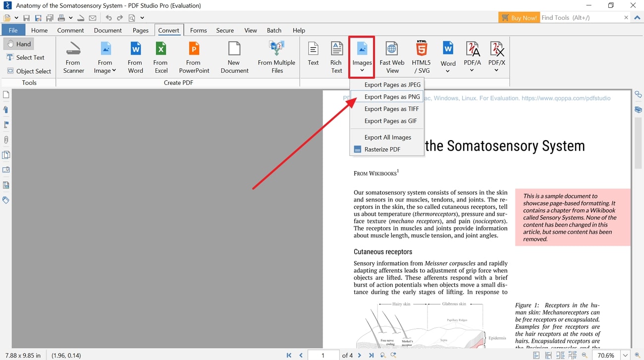Open the Bookmarks panel in left sidebar
The height and width of the screenshot is (360, 644).
tap(6, 109)
